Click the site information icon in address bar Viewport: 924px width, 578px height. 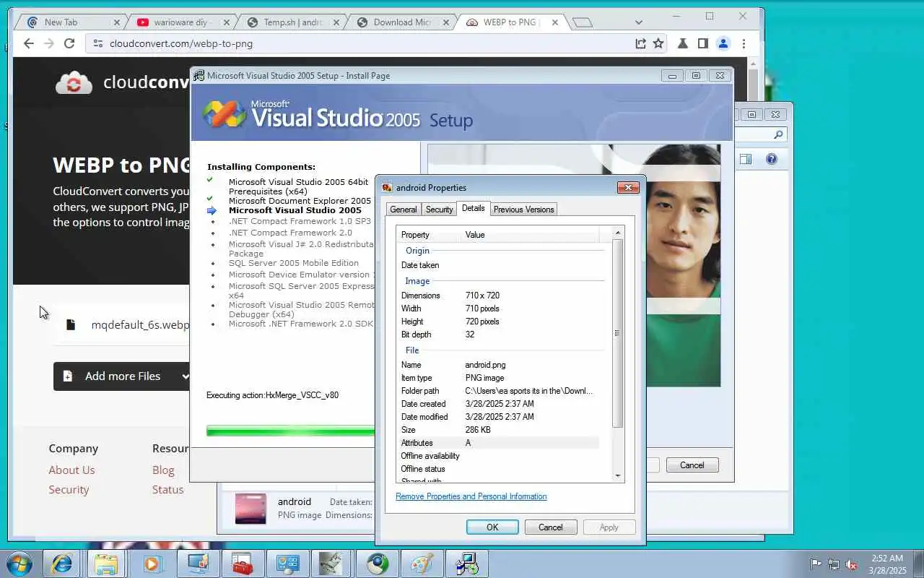point(97,43)
